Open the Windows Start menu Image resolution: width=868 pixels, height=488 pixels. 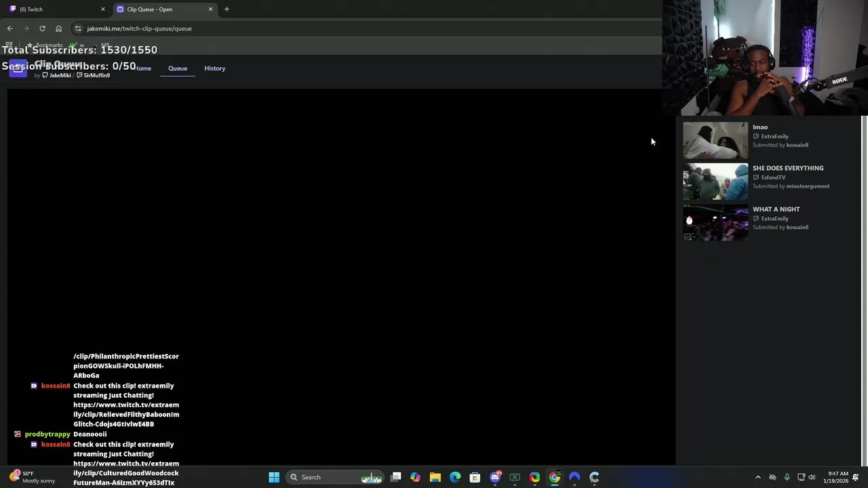pyautogui.click(x=274, y=477)
